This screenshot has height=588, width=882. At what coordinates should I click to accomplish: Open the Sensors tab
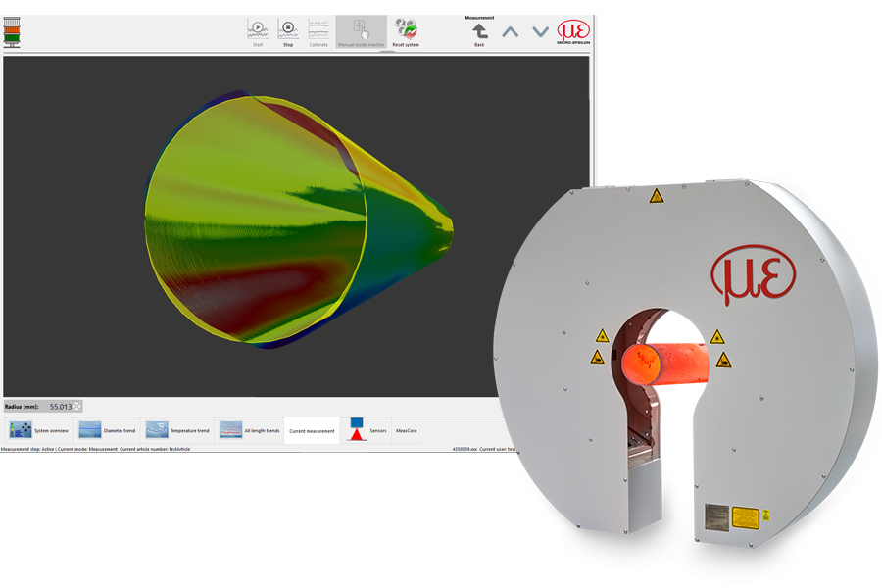pos(366,430)
